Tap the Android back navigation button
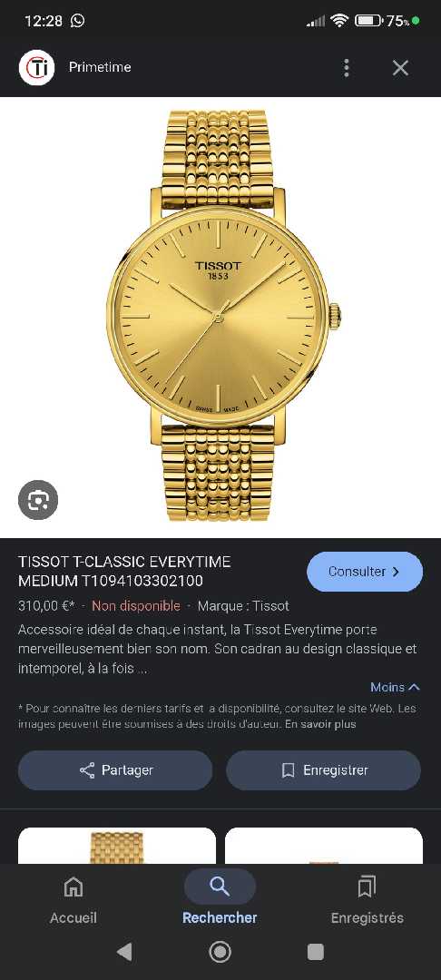Screen dimensions: 441x980 [x=124, y=952]
